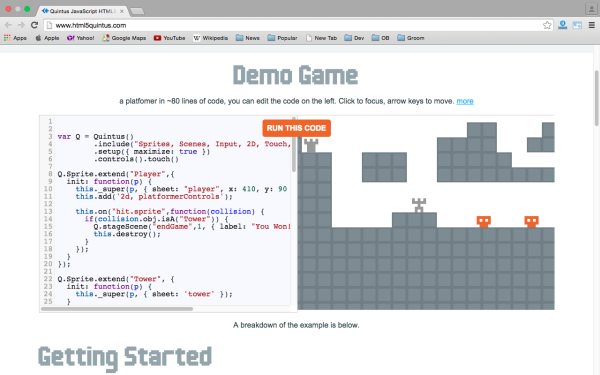This screenshot has width=600, height=375.
Task: Click the rightmost orange enemy sprite
Action: click(x=531, y=221)
